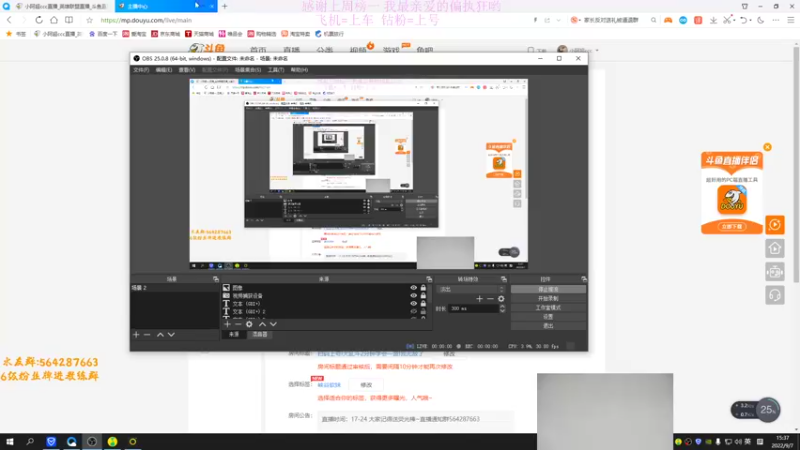The height and width of the screenshot is (450, 800).
Task: Add a new scene with the plus icon in the OBS Scenes panel
Action: point(136,335)
